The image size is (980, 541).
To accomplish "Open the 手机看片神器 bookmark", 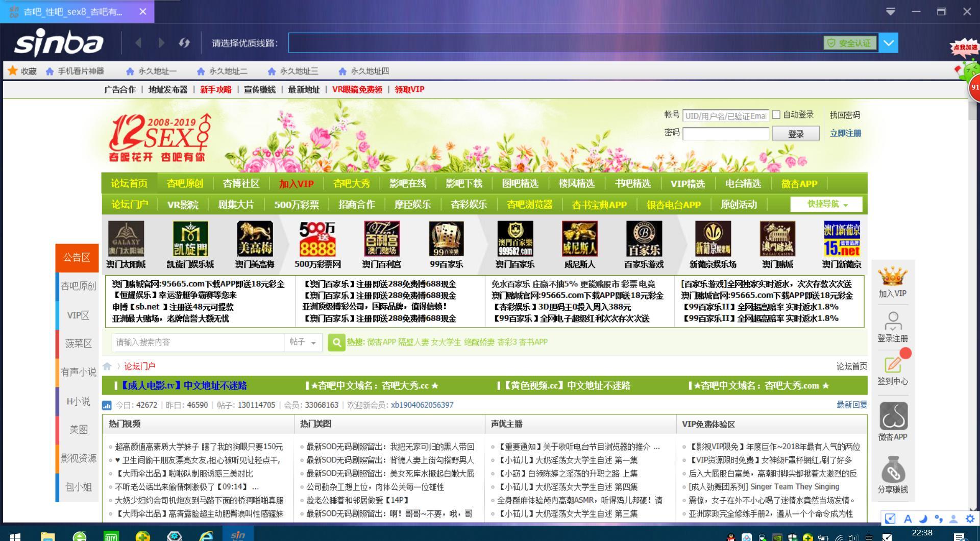I will tap(75, 71).
